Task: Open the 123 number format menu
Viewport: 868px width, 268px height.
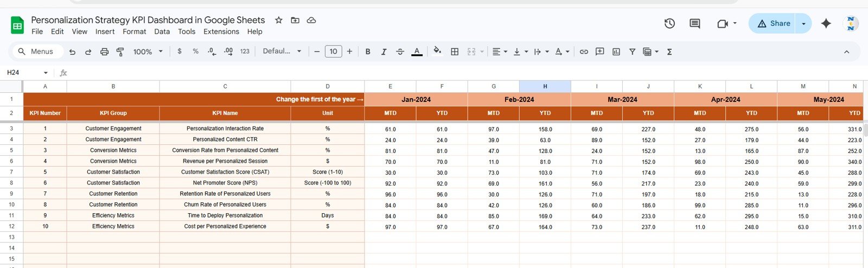Action: 245,52
